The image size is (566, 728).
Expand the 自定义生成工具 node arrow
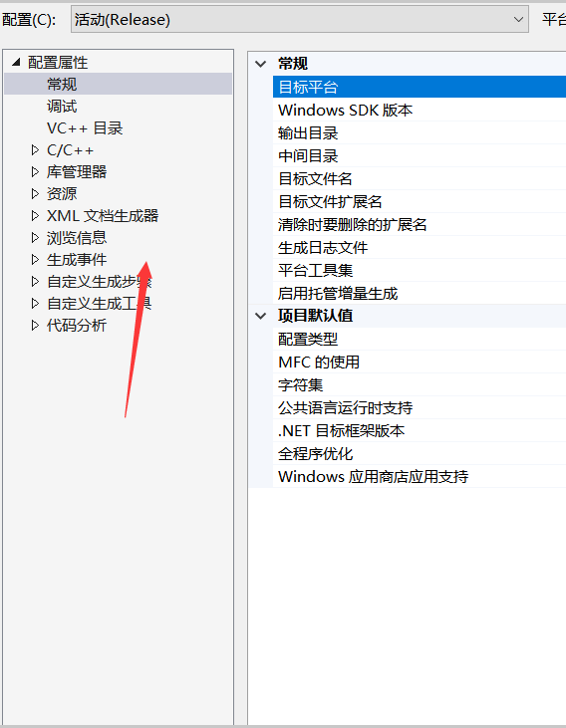35,303
